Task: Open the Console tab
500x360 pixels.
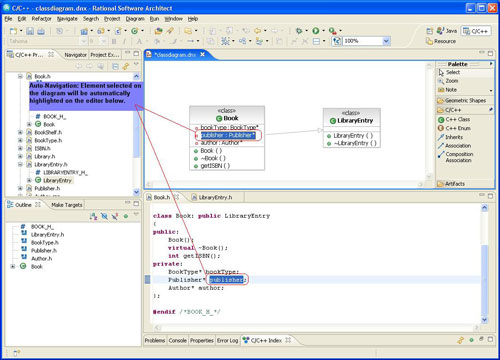Action: (177, 341)
